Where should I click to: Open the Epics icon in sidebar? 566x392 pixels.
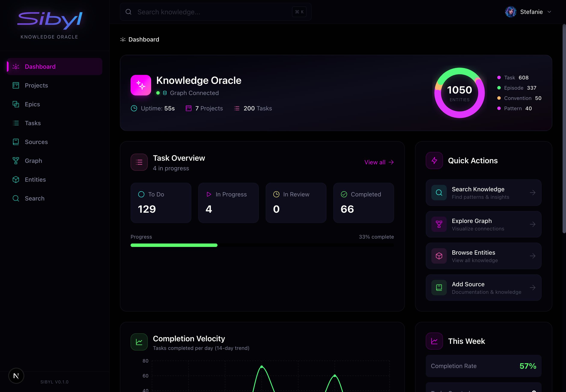click(x=16, y=104)
